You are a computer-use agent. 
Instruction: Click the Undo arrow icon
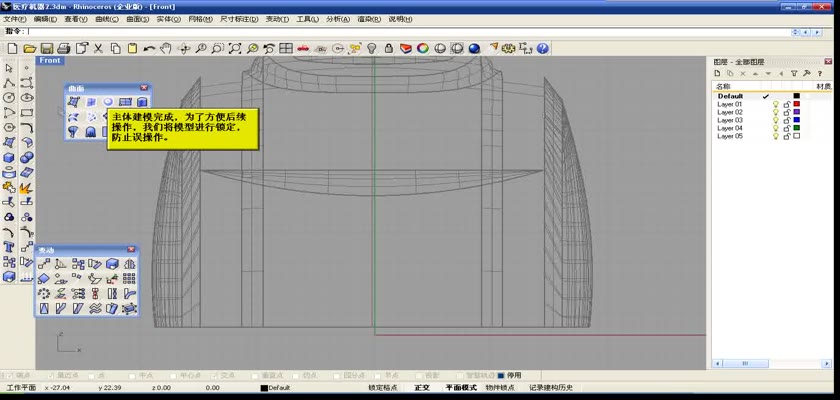pos(150,48)
